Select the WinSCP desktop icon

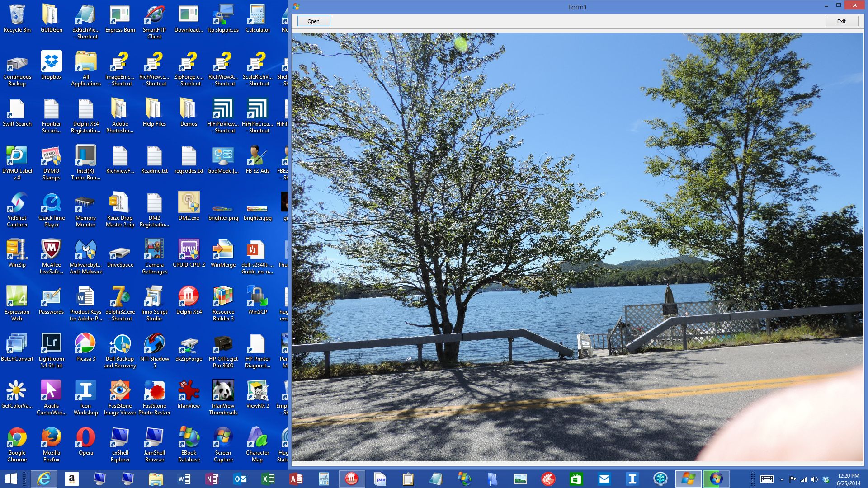[x=258, y=301]
